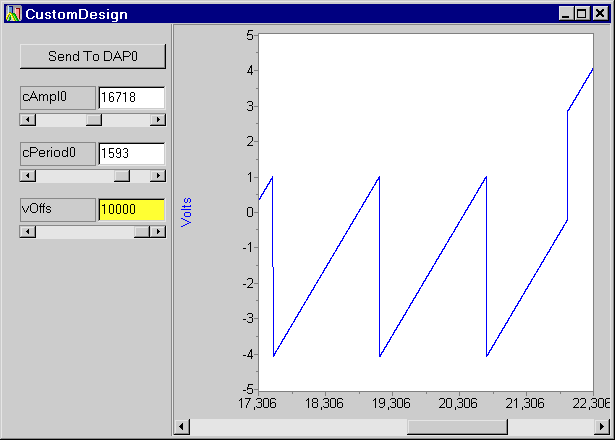
Task: Click the vOffs slider thumb
Action: [x=142, y=232]
